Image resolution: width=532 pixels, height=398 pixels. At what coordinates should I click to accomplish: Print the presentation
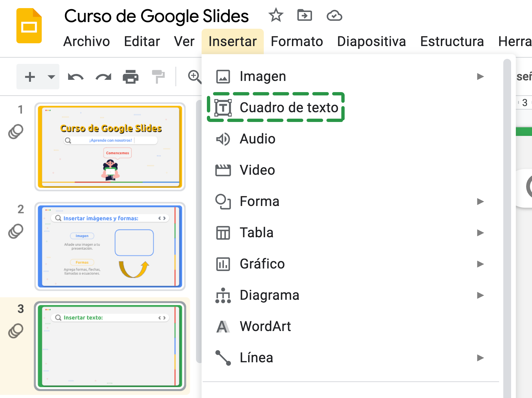130,77
